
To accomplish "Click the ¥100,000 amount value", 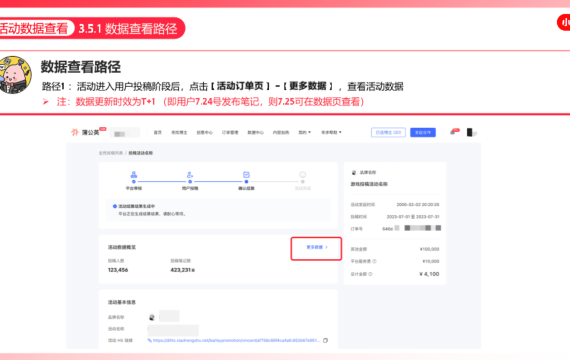I will 429,249.
